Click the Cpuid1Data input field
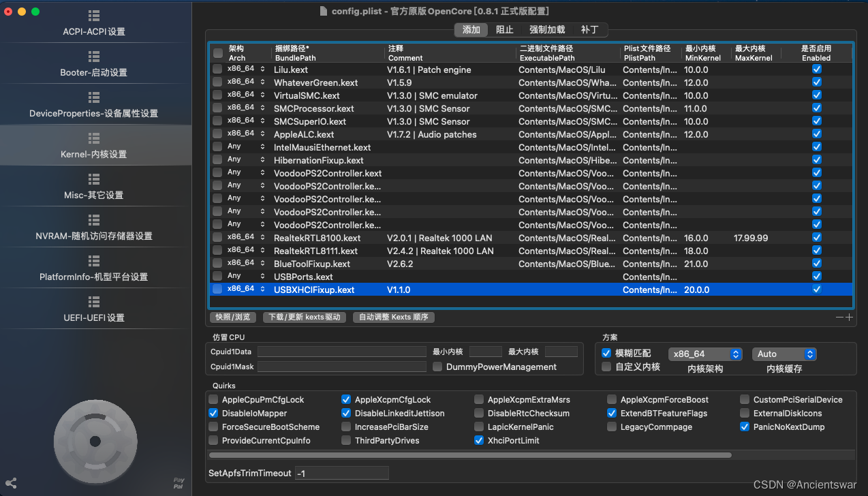The image size is (868, 496). pos(342,352)
